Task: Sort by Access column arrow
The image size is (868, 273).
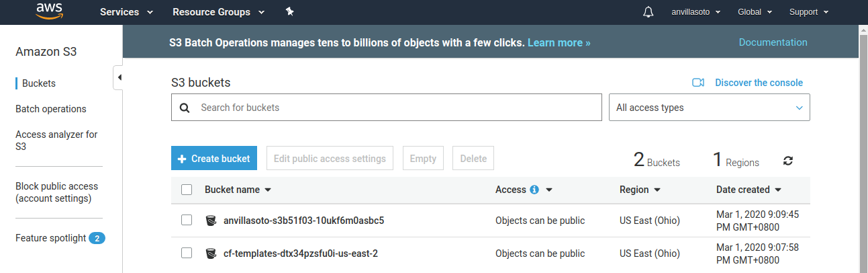Action: 548,190
